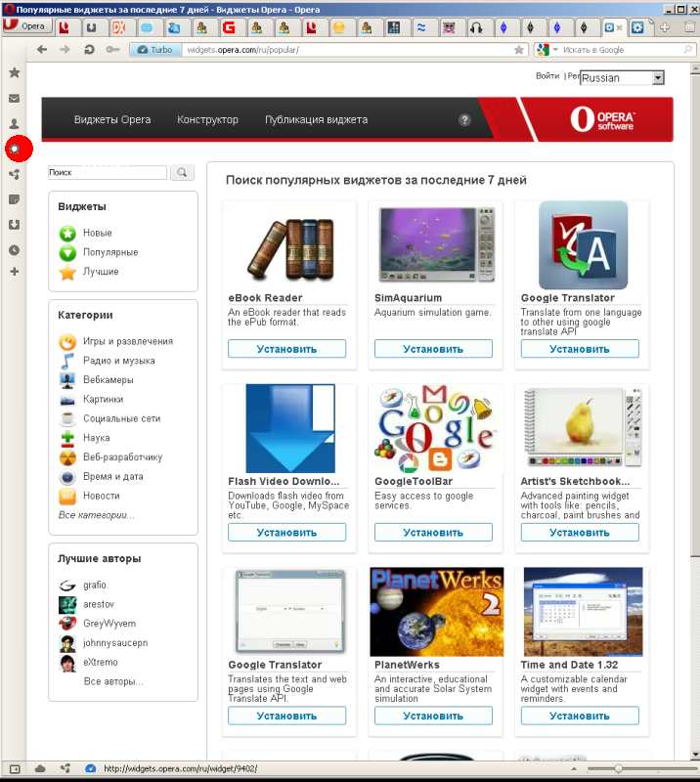Expand zoom options arrow near zoom slider
Image resolution: width=700 pixels, height=782 pixels.
[x=574, y=769]
